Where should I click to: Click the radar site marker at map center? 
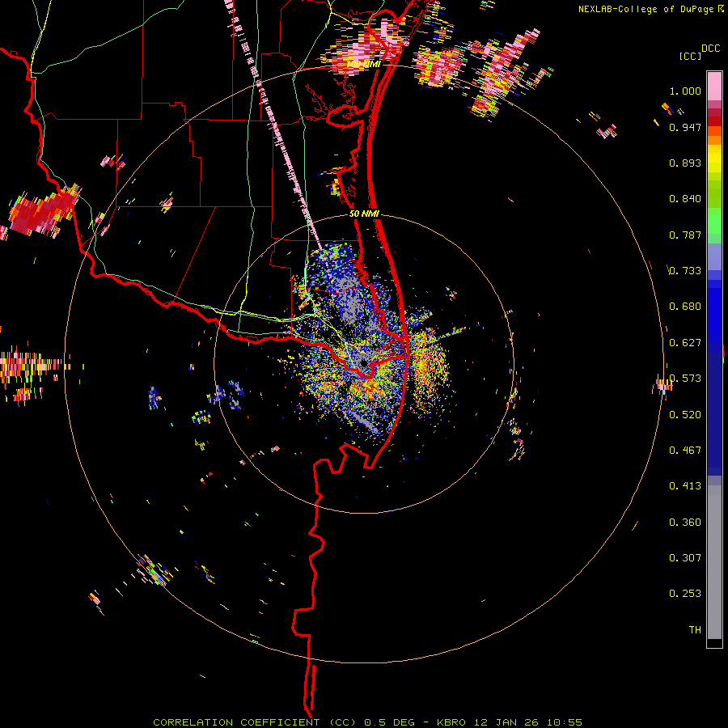tap(363, 362)
